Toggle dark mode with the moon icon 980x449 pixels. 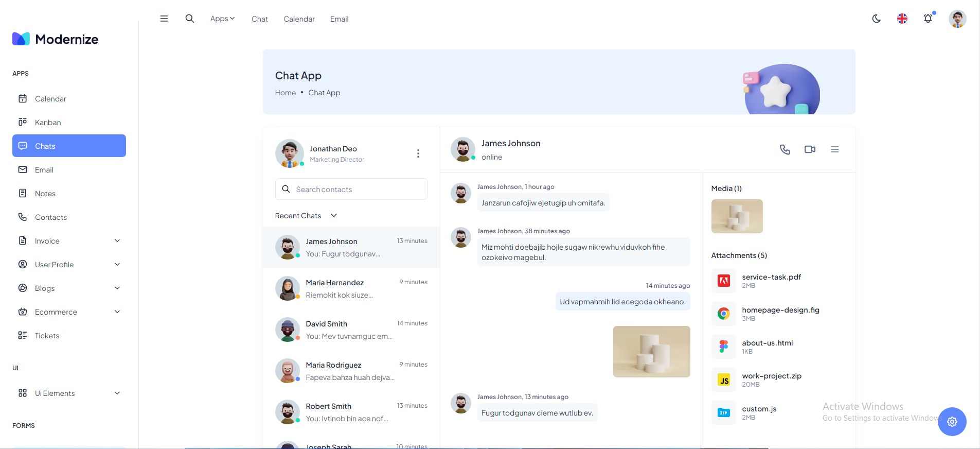point(876,19)
